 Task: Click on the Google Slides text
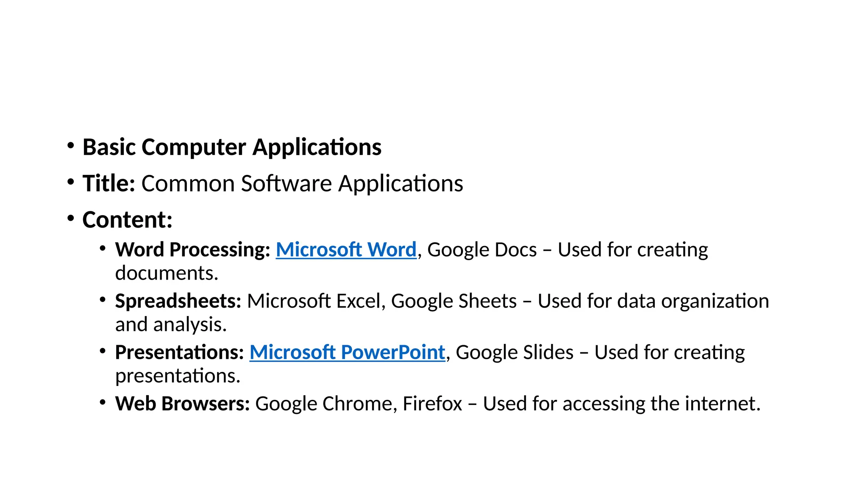tap(515, 352)
